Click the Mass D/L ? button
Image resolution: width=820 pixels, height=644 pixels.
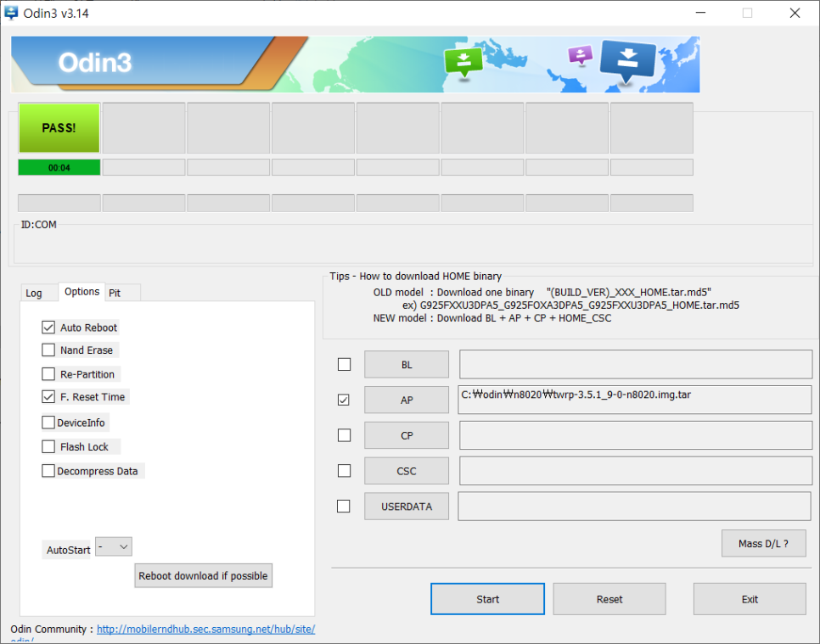(763, 544)
